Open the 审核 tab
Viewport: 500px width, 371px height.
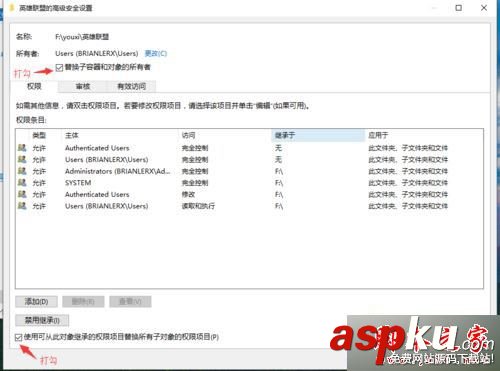(x=83, y=87)
